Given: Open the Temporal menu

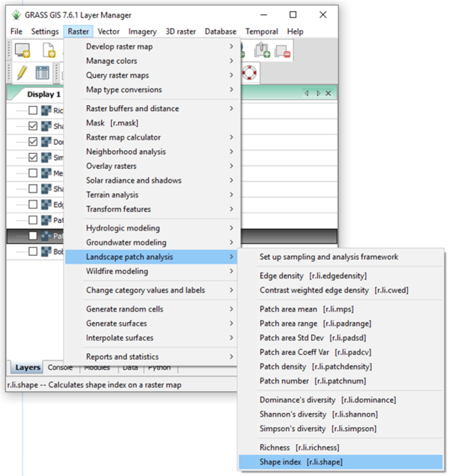Looking at the screenshot, I should 262,32.
